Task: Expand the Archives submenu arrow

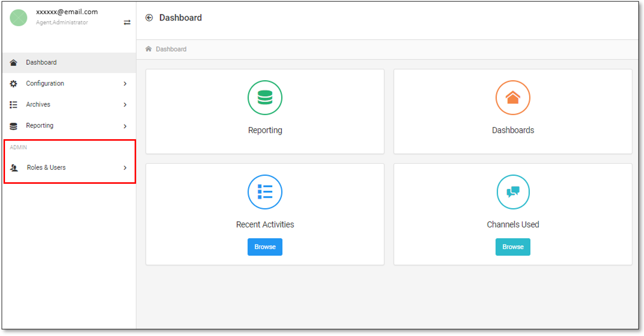Action: (125, 105)
